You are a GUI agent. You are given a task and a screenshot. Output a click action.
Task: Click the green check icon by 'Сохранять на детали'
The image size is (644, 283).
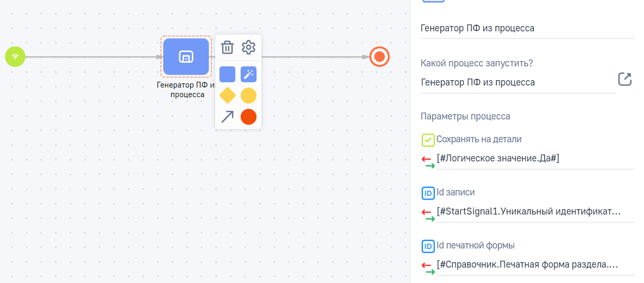428,140
